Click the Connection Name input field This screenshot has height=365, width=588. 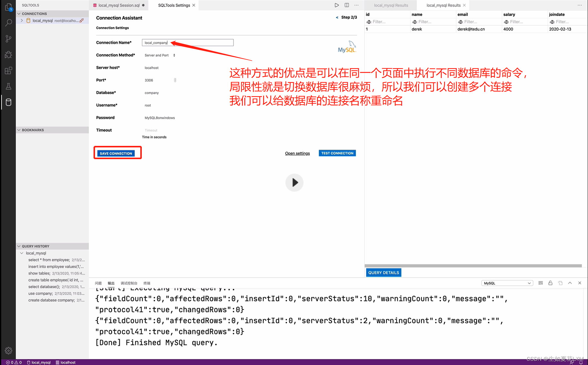(x=188, y=42)
